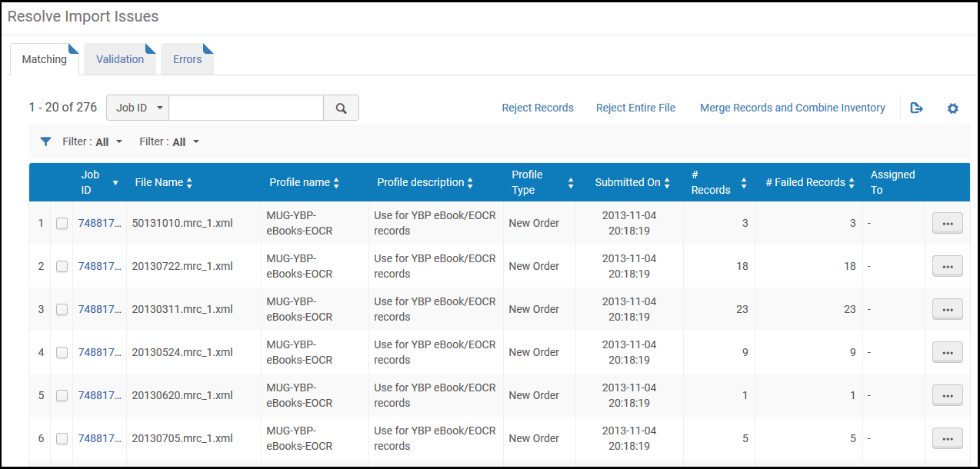Click file name 50131010.mrc_1.xml

(x=182, y=223)
